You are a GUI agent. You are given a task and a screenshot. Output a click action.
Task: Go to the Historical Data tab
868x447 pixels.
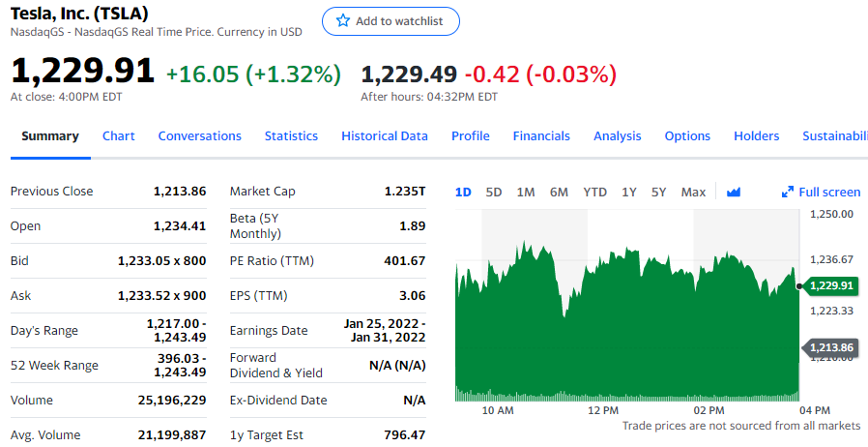(384, 136)
